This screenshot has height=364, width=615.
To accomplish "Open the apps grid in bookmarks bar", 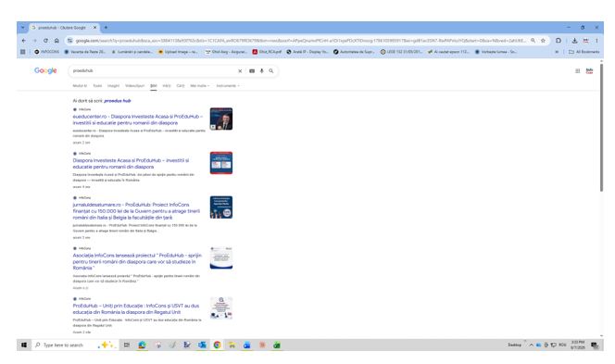I will [23, 51].
